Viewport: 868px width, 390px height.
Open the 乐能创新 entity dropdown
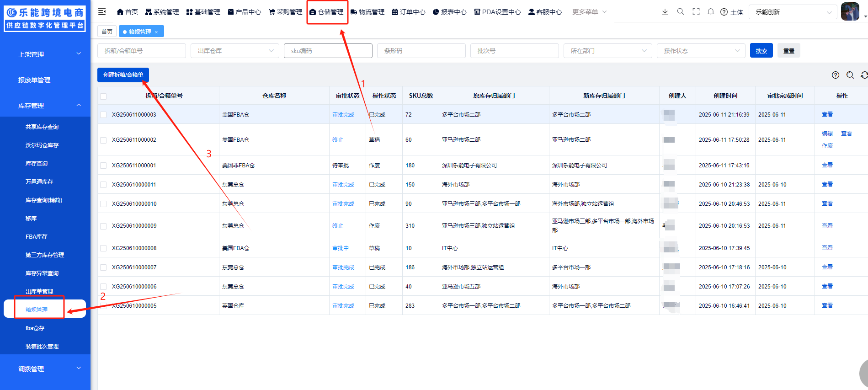click(x=793, y=12)
